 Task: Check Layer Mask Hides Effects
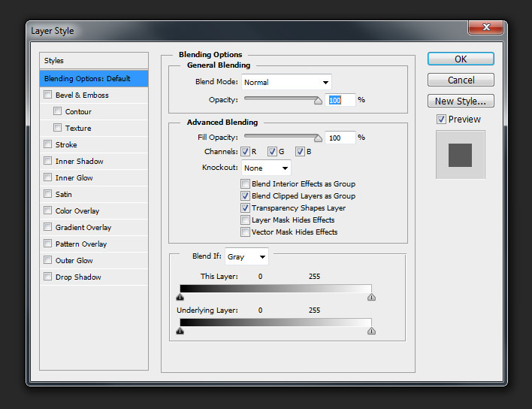pyautogui.click(x=245, y=220)
